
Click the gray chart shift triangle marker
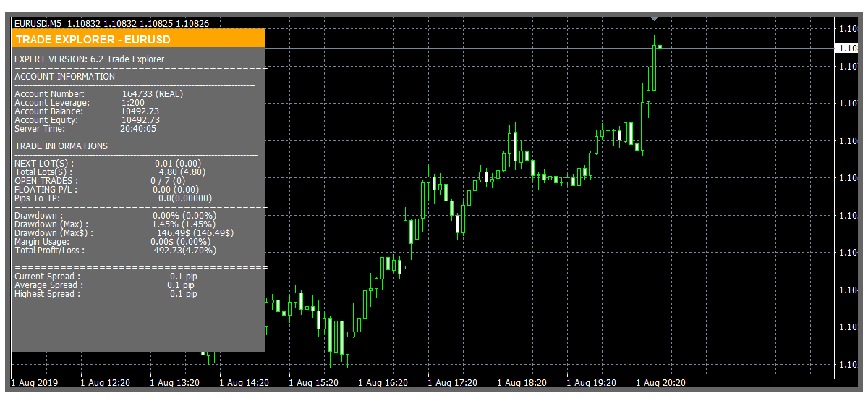pos(654,17)
